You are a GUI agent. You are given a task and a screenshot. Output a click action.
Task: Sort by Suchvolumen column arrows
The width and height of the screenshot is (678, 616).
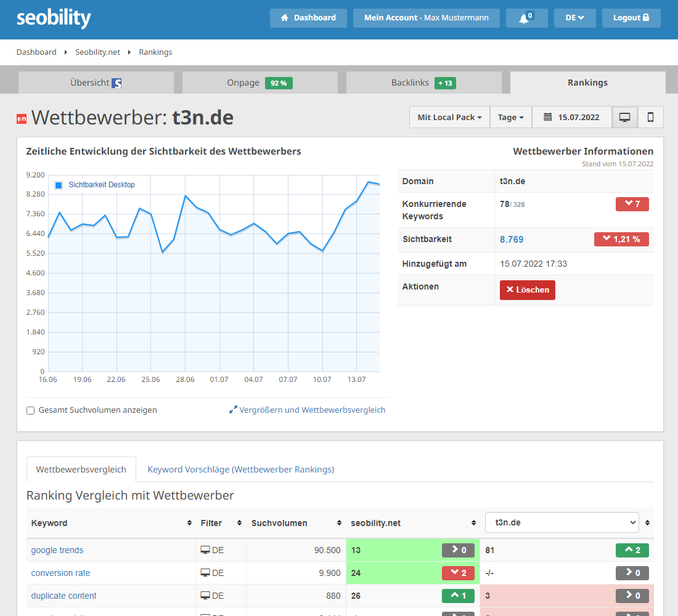click(339, 523)
